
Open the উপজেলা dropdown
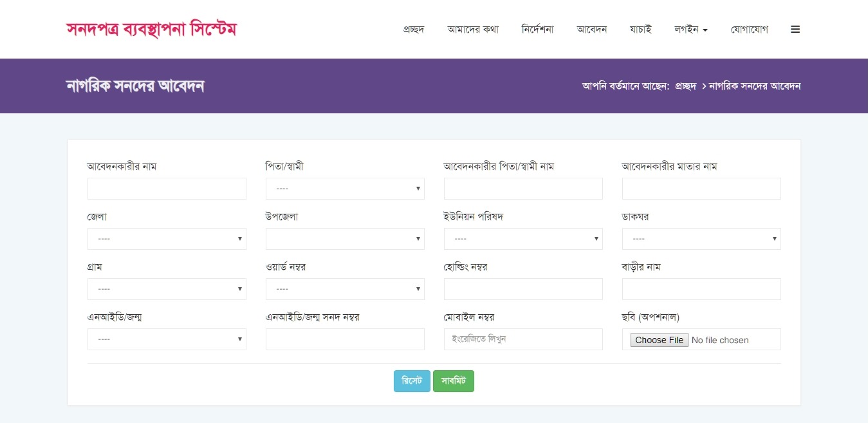point(345,239)
